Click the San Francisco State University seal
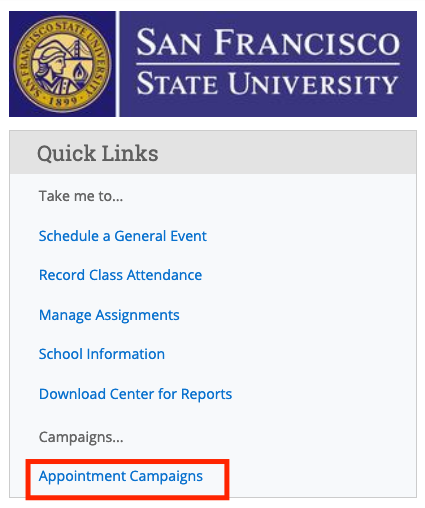Image resolution: width=425 pixels, height=508 pixels. pos(62,64)
